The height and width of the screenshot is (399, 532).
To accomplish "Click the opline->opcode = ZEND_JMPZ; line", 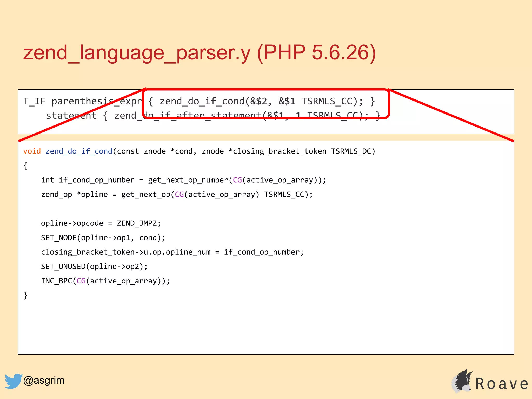I will click(101, 223).
